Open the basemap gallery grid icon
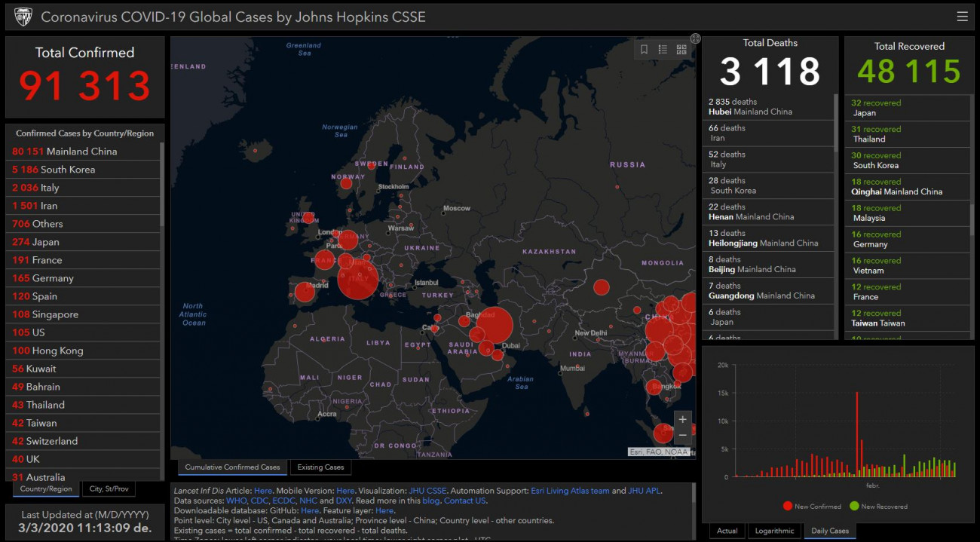 (681, 50)
